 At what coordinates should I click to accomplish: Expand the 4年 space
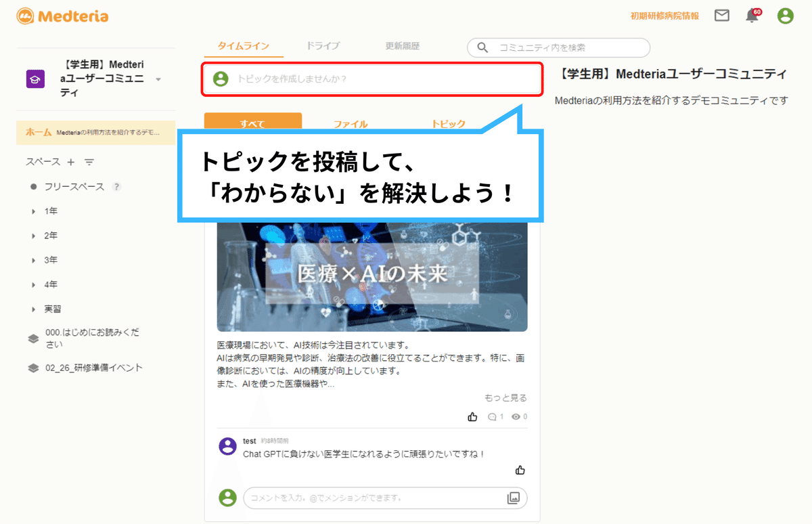[x=33, y=284]
